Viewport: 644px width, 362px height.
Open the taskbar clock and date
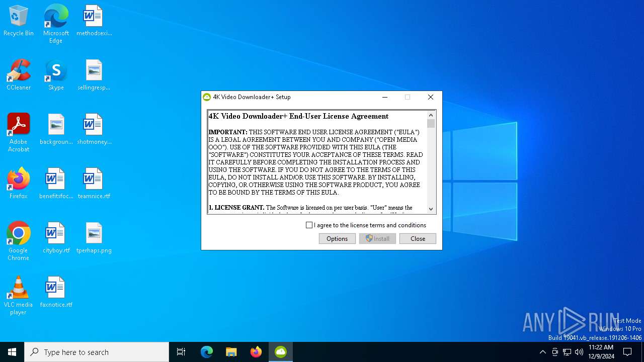click(x=601, y=352)
